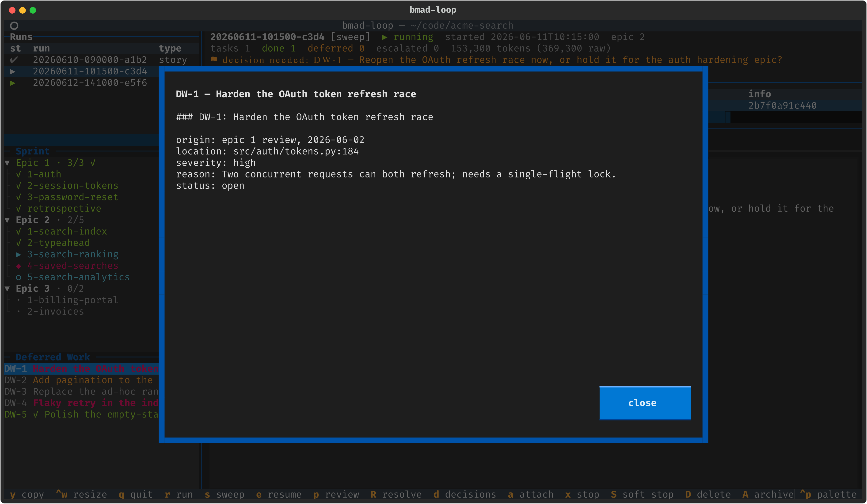Select deferred item DW-1 Harden the OAuth token
This screenshot has width=867, height=504.
coord(82,369)
